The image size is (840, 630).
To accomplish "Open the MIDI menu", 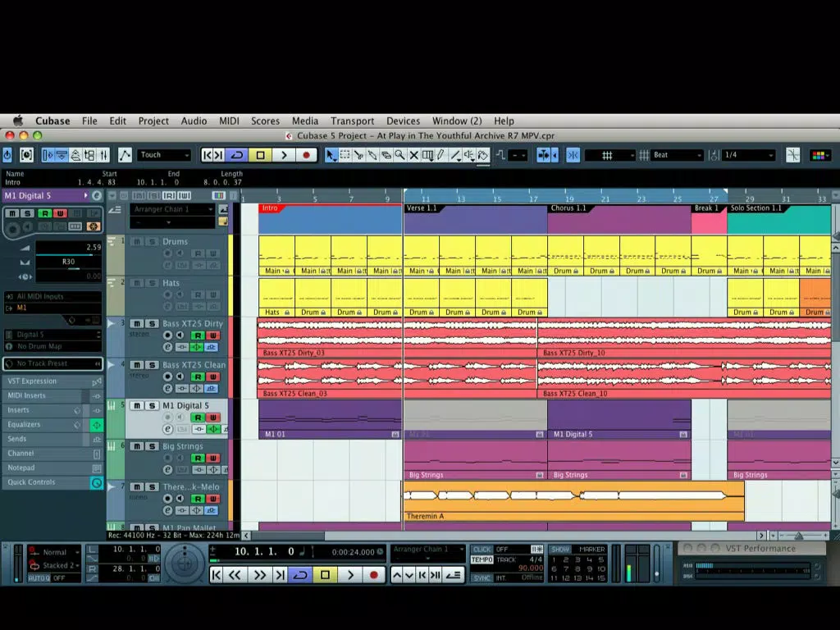I will (229, 121).
